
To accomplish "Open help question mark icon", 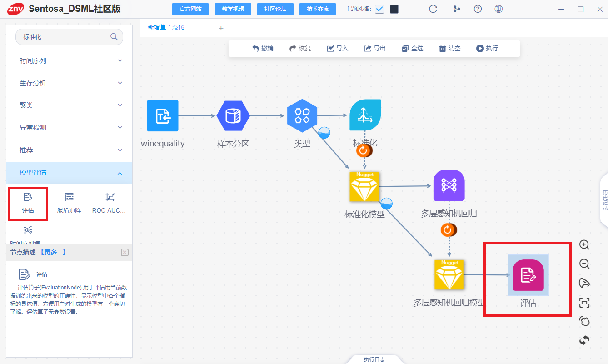I will coord(478,9).
